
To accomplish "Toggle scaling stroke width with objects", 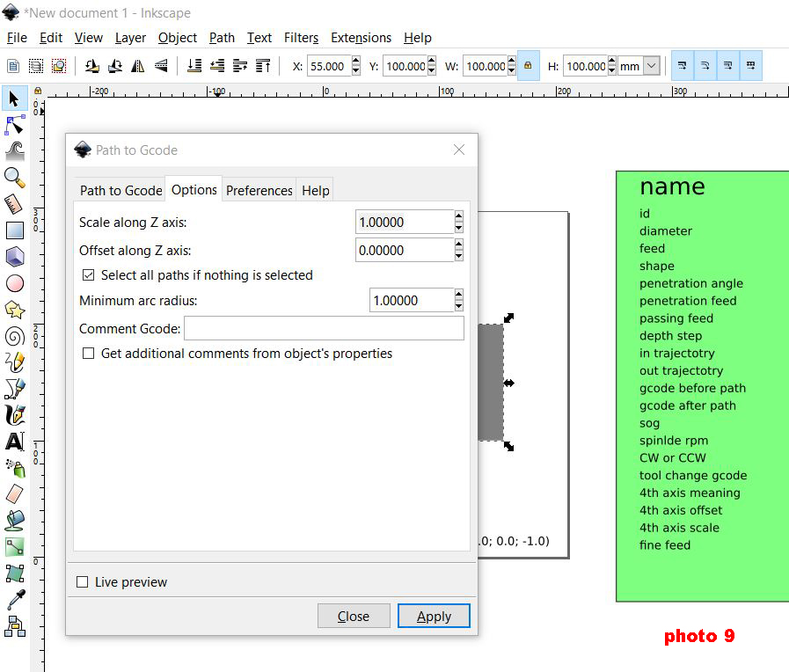I will click(683, 66).
